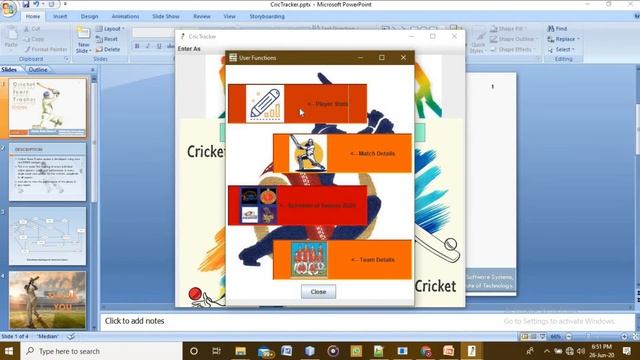Click the team logos image on Schedule button

coord(258,205)
